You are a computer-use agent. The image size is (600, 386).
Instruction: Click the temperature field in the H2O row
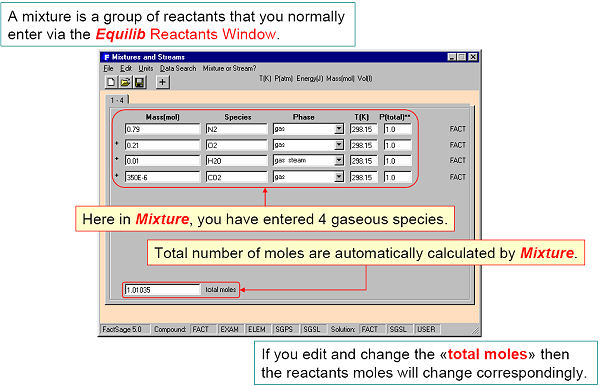364,161
